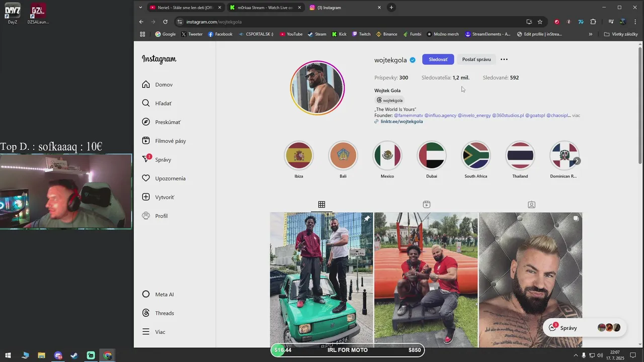Click install app icon in address bar
The image size is (644, 362).
[x=529, y=22]
